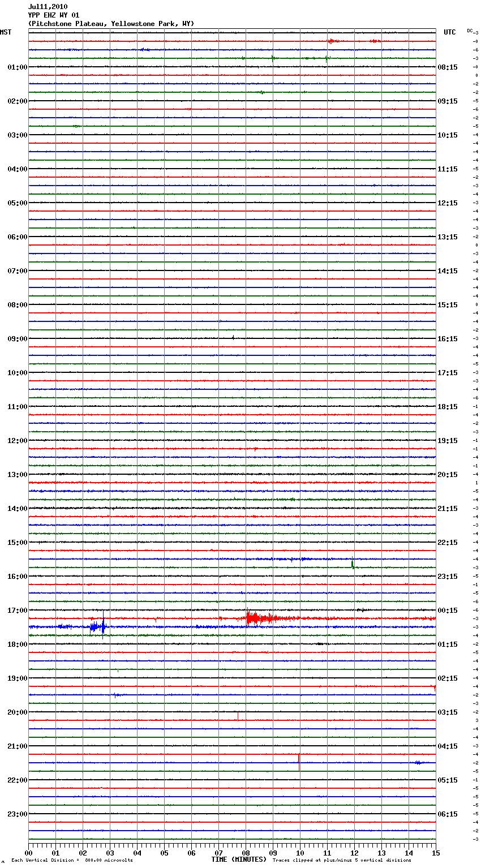Select the 23:00 MST time label
The height and width of the screenshot is (868, 481).
pyautogui.click(x=17, y=814)
